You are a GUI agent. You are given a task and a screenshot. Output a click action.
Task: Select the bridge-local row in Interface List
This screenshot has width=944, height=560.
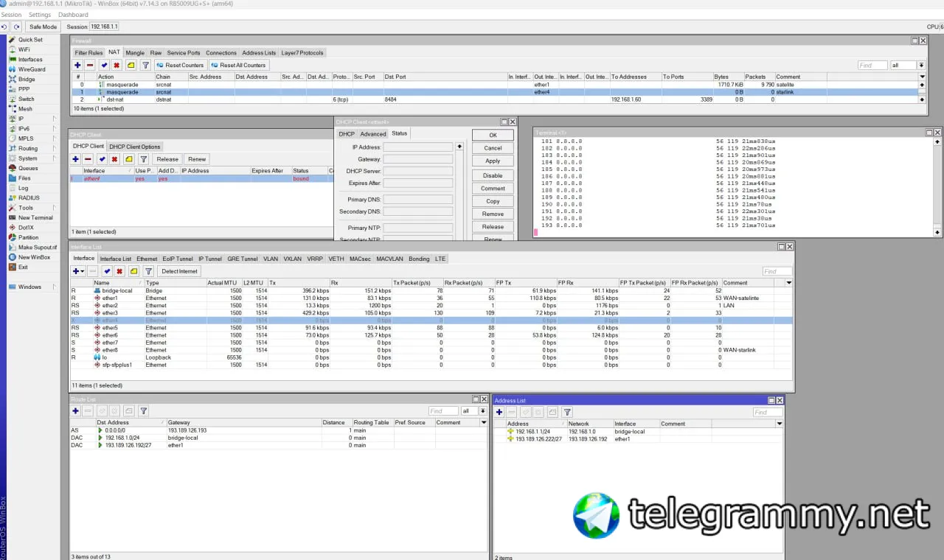coord(431,290)
